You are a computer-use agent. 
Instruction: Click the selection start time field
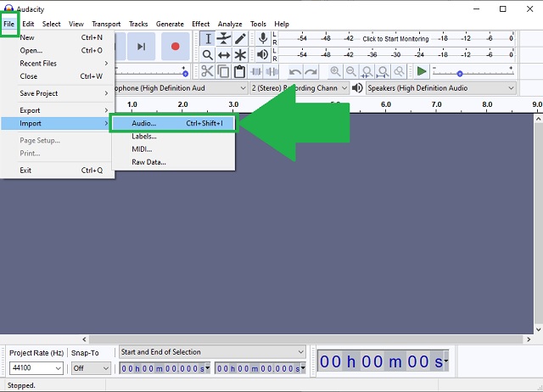click(165, 368)
